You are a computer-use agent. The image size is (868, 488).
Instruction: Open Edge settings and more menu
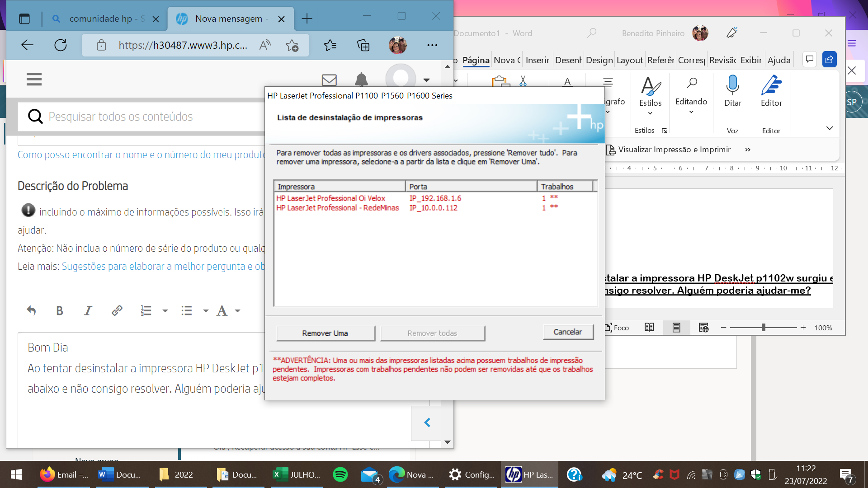coord(432,45)
